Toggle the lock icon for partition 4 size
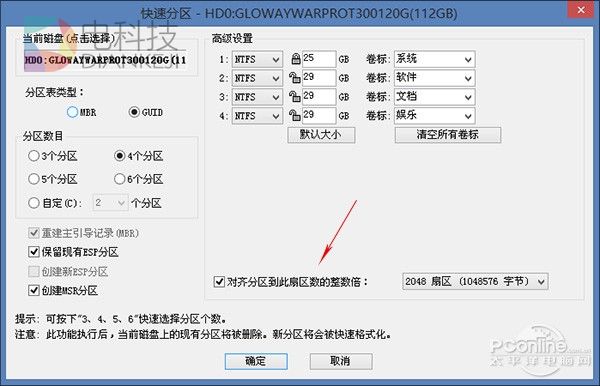600x386 pixels. point(295,116)
